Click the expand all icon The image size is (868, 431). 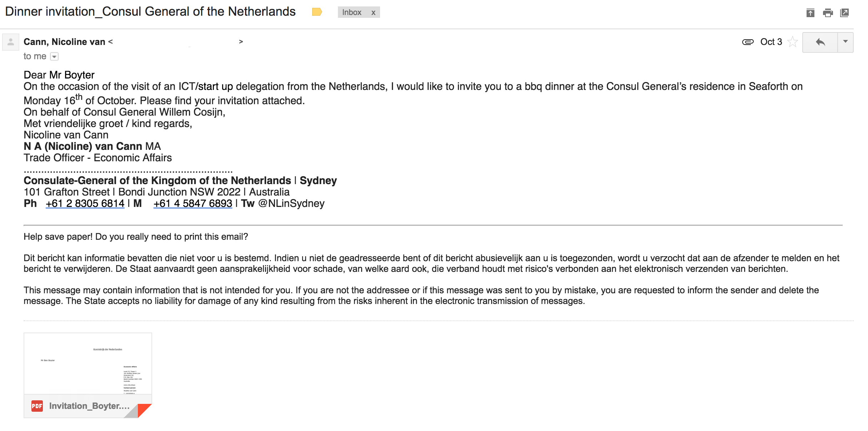pyautogui.click(x=810, y=13)
